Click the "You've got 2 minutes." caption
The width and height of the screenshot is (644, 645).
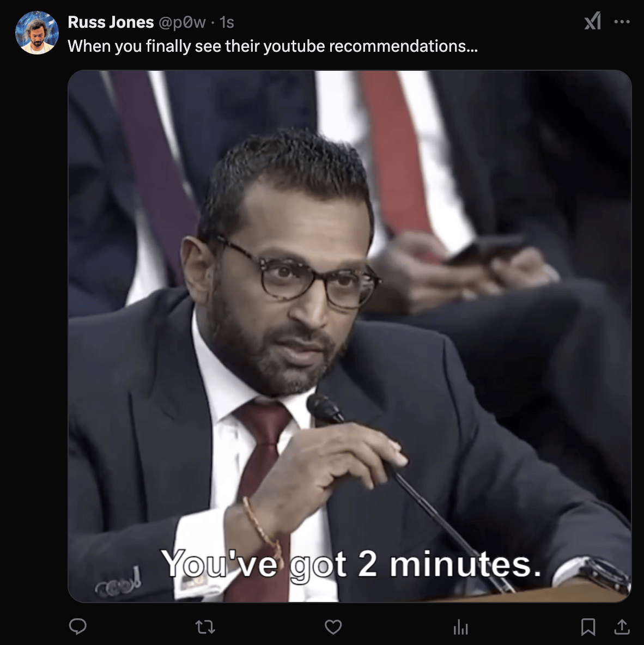[351, 565]
